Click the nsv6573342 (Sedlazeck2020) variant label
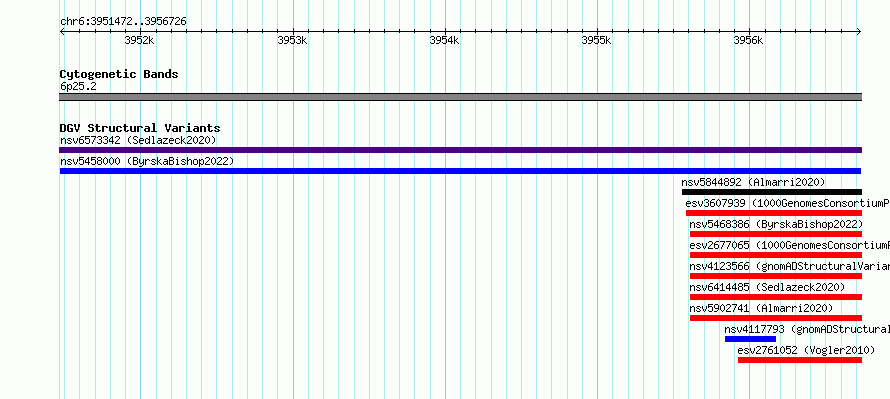Screen dimensions: 890x399 coord(138,140)
